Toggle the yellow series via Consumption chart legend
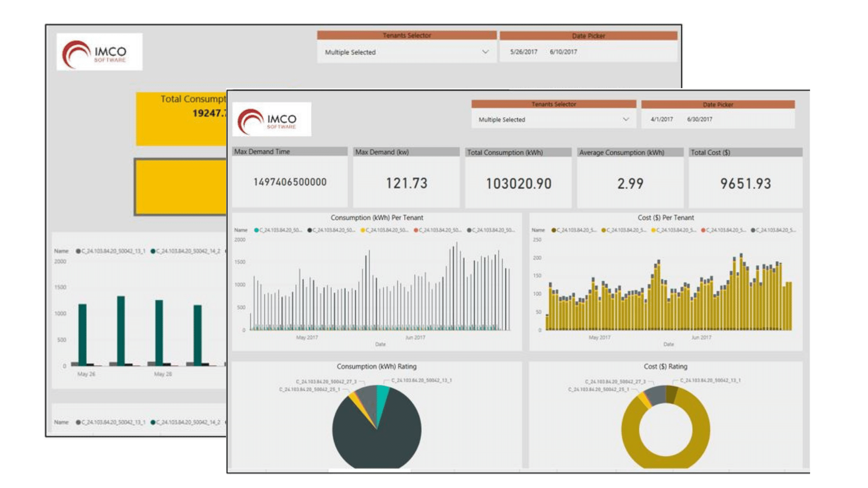The height and width of the screenshot is (488, 868). pos(362,230)
